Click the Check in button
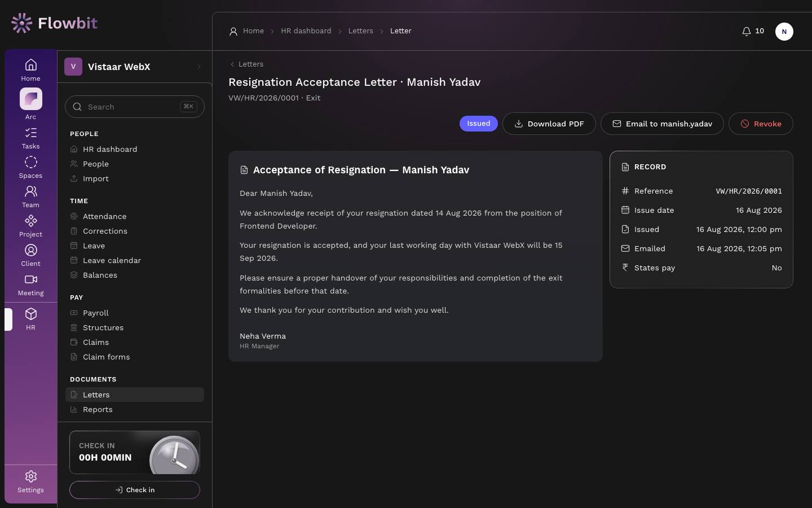Image resolution: width=812 pixels, height=508 pixels. 135,490
